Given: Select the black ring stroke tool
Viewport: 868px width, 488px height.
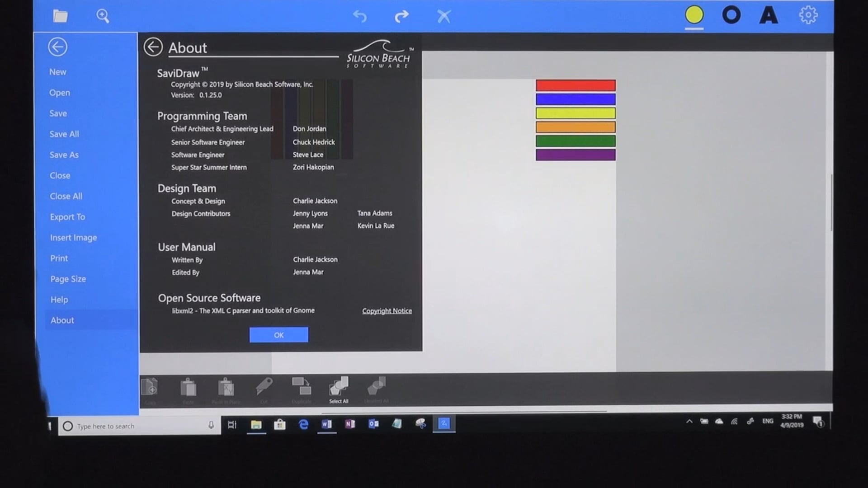Looking at the screenshot, I should [731, 15].
